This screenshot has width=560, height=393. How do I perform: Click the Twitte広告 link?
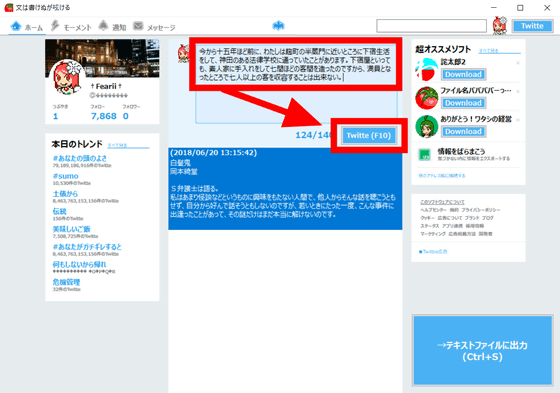pos(433,252)
